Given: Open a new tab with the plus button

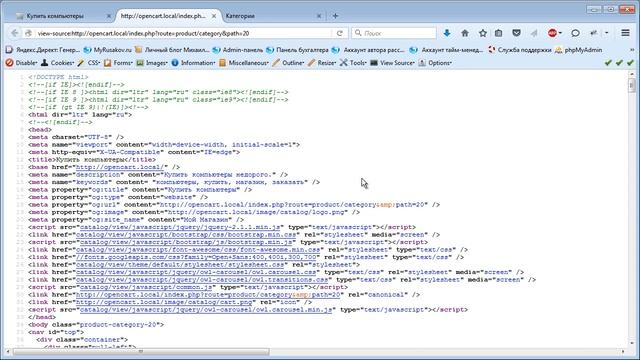Looking at the screenshot, I should tap(335, 16).
